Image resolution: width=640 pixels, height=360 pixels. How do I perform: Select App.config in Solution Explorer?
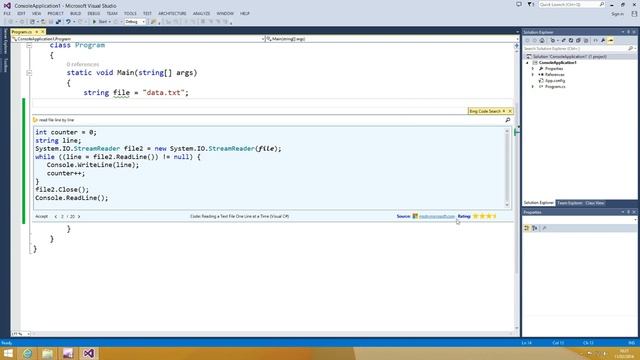click(554, 81)
